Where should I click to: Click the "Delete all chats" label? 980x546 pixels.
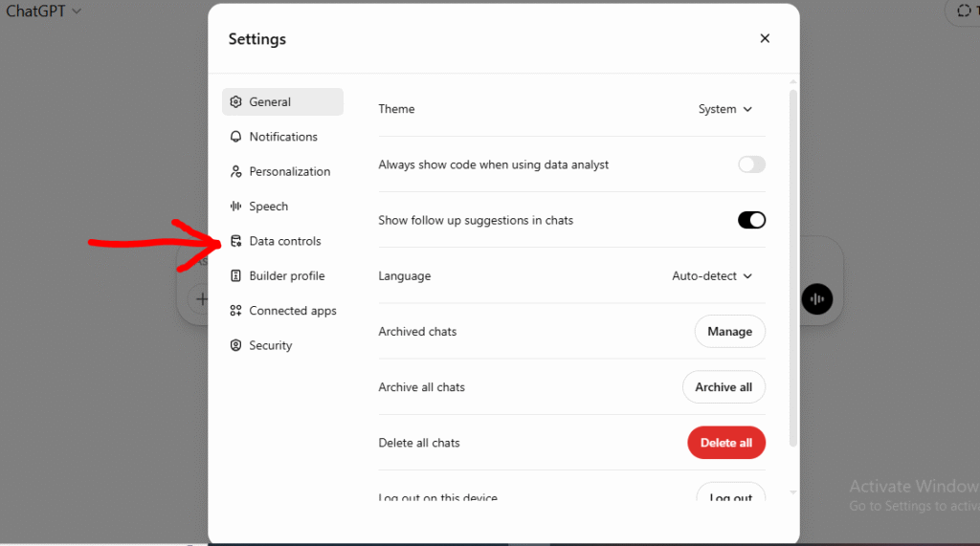coord(419,443)
